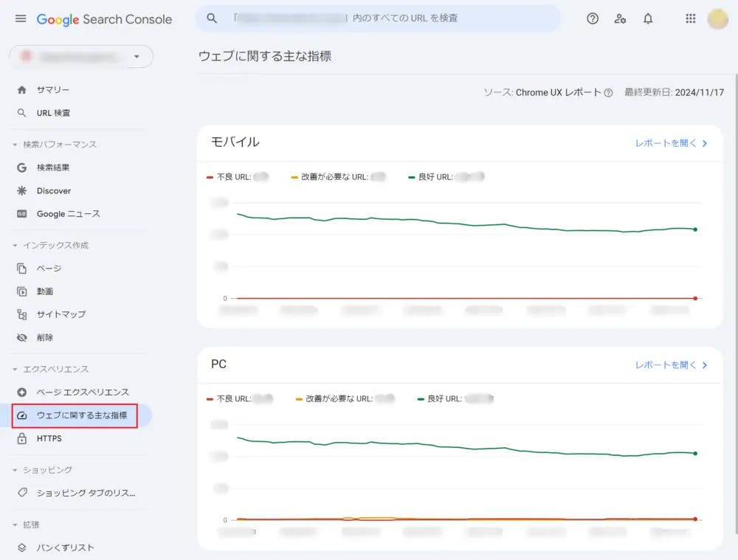Open the Google apps grid
This screenshot has width=738, height=560.
point(691,19)
